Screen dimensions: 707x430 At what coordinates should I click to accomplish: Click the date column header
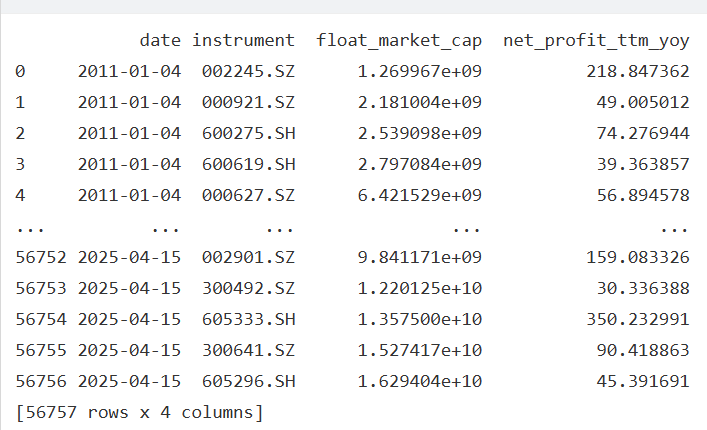(x=160, y=41)
